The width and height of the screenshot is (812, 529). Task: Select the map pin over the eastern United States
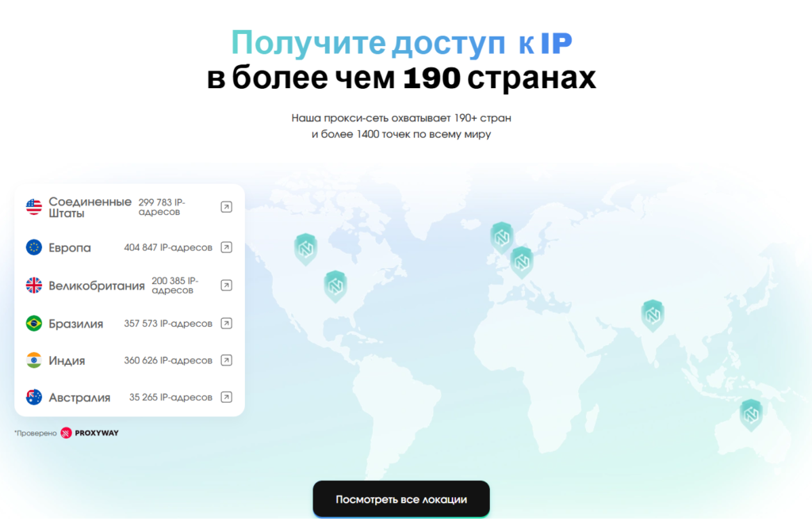[335, 286]
